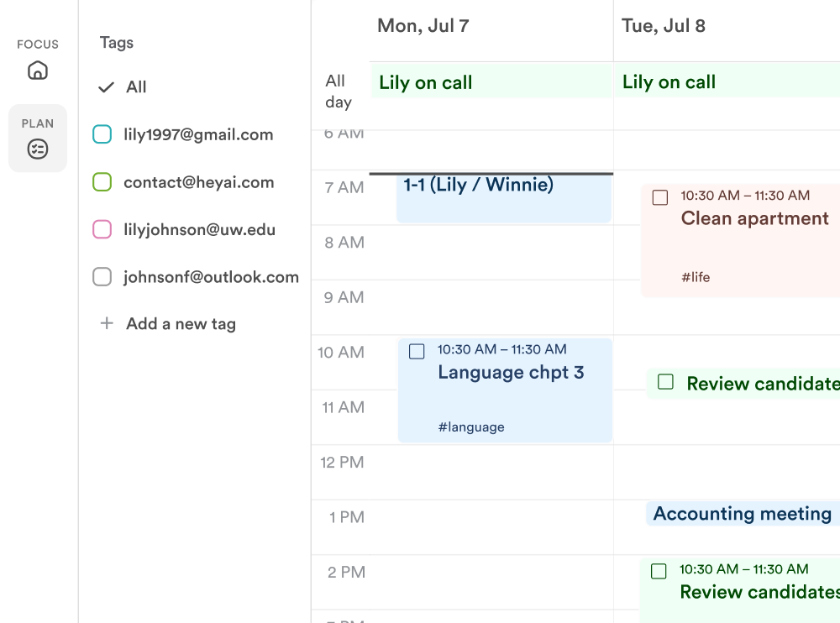This screenshot has width=840, height=623.
Task: Toggle the contact@heyai.com tag checkbox
Action: (x=102, y=181)
